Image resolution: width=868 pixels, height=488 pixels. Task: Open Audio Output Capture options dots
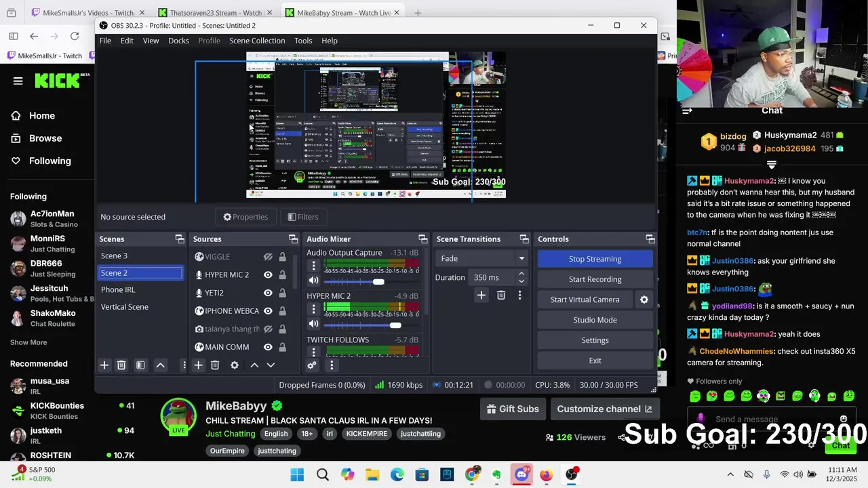click(313, 266)
